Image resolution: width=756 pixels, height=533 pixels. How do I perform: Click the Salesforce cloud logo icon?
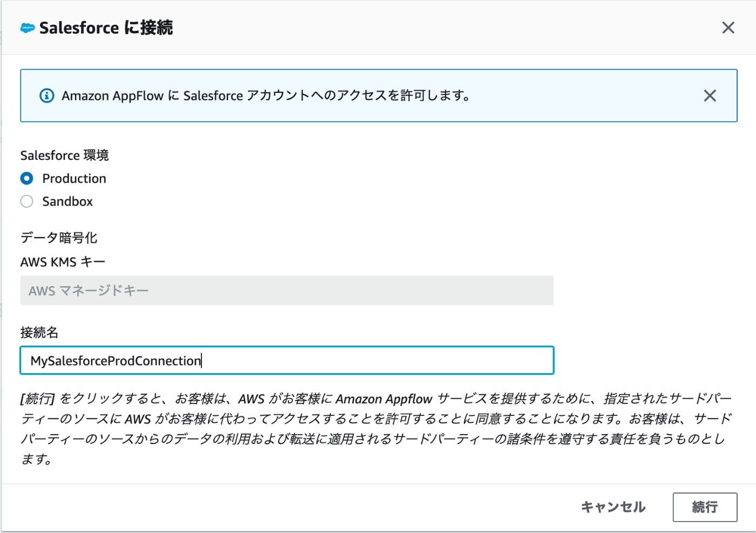point(27,28)
